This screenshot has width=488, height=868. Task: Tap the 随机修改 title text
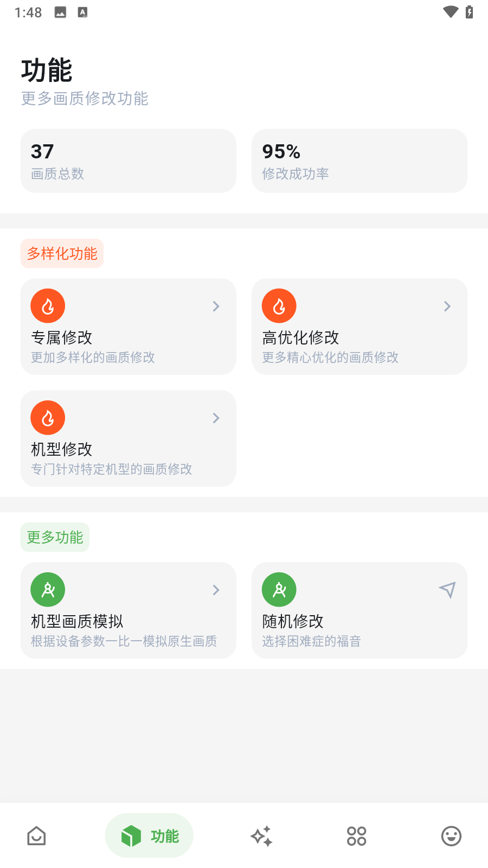pyautogui.click(x=293, y=621)
